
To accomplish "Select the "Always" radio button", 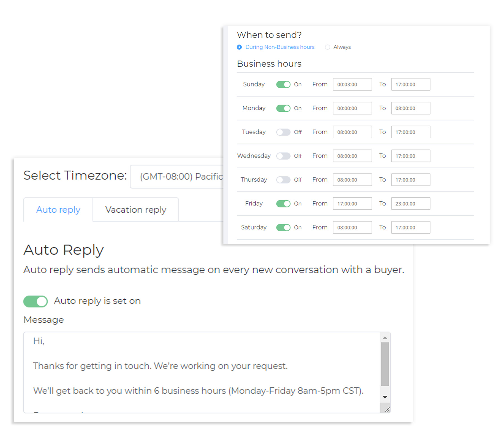I will pyautogui.click(x=327, y=47).
